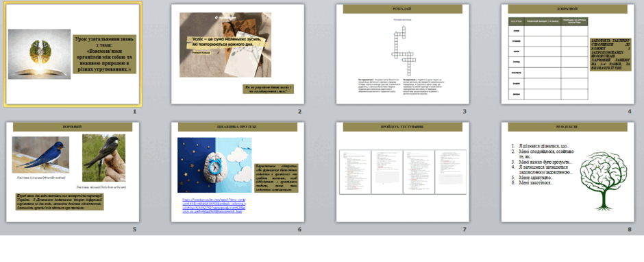
Task: Click the olive question box on slide 2
Action: coord(268,89)
